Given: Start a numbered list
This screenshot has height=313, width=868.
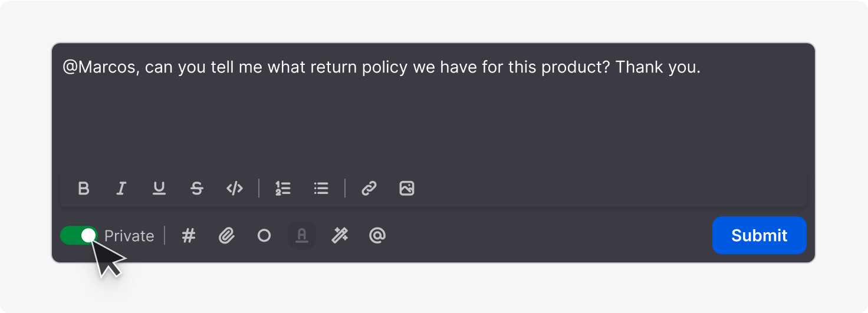Looking at the screenshot, I should tap(283, 189).
